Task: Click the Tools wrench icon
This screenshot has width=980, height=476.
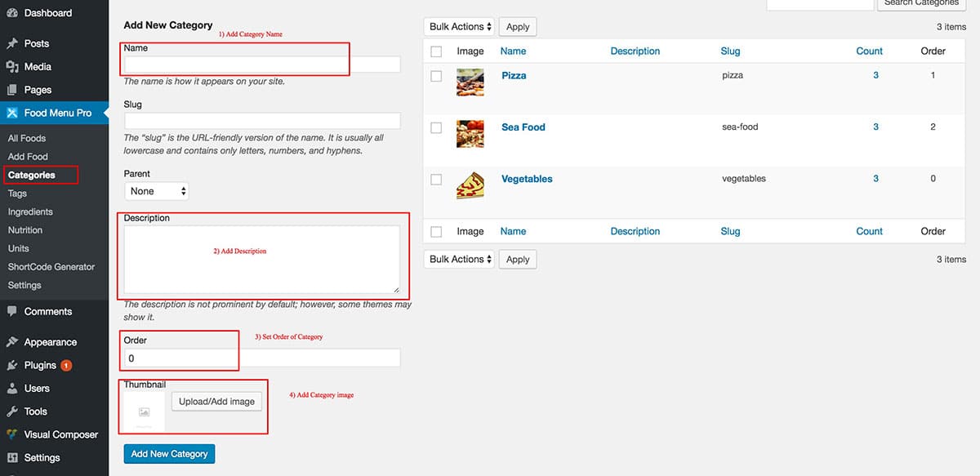Action: point(12,411)
